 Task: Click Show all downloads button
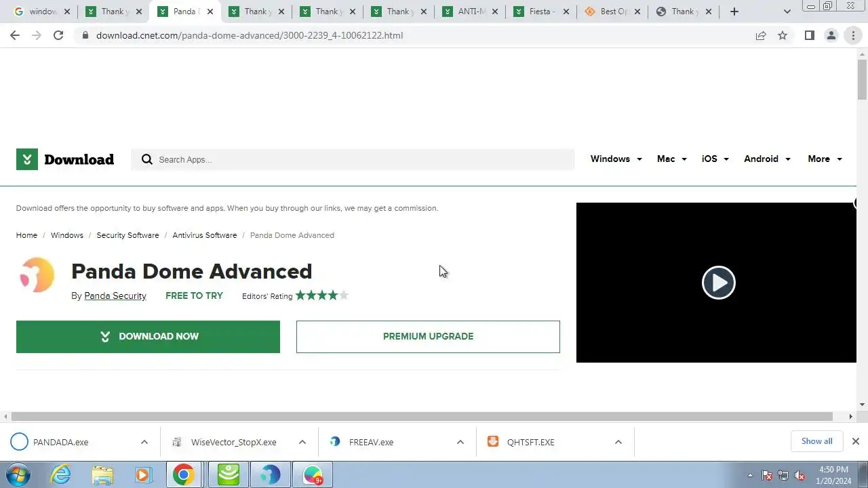816,441
